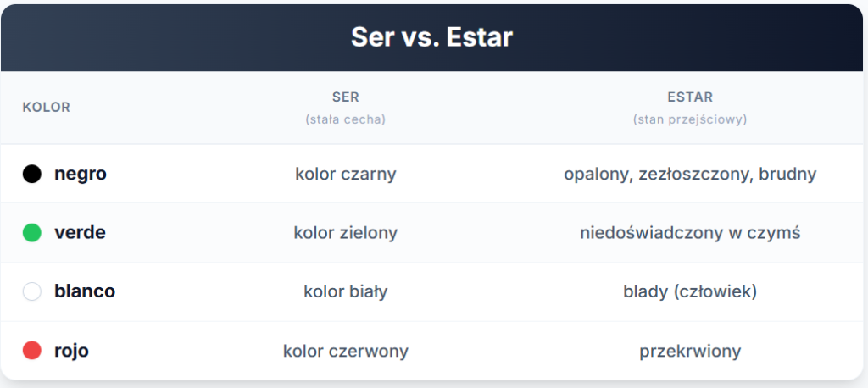
Task: Click the KOLOR column header
Action: point(47,108)
